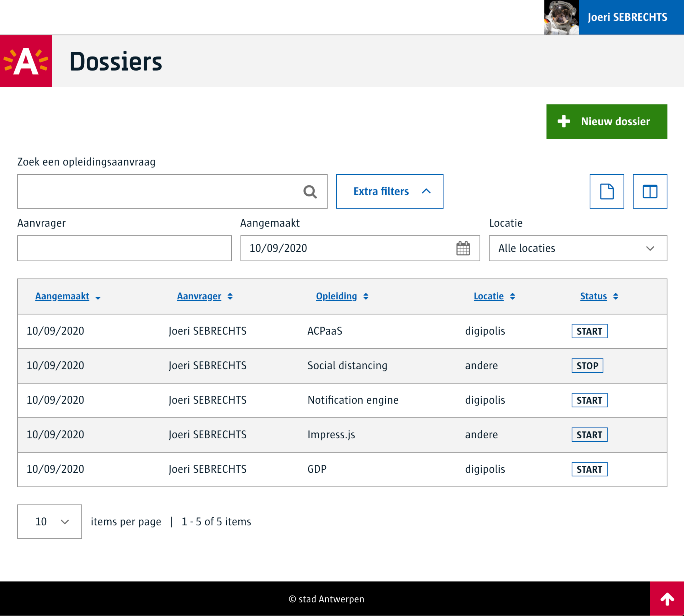Screen dimensions: 684x616
Task: Click the stad Antwerpen copyright text
Action: tap(326, 599)
